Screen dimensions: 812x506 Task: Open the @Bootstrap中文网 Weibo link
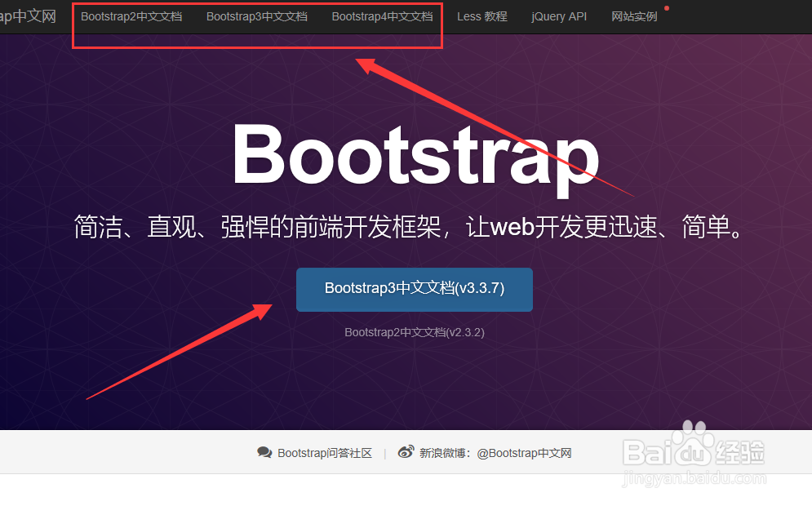(524, 453)
